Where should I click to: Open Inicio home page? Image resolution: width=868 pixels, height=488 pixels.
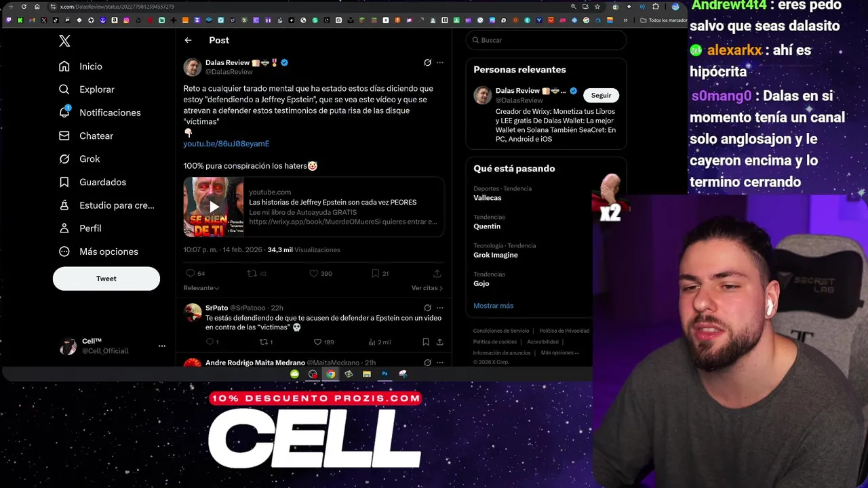click(x=81, y=66)
